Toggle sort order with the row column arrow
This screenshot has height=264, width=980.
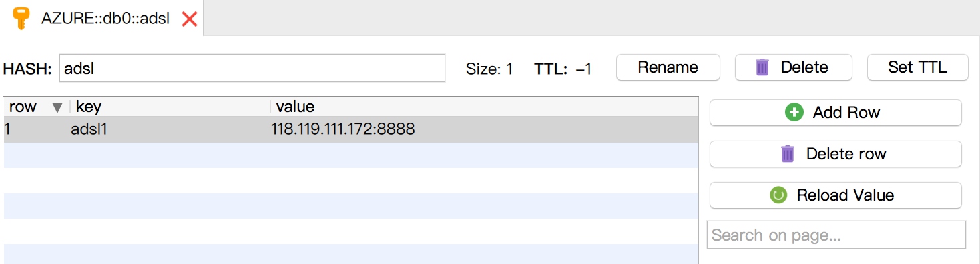coord(57,107)
